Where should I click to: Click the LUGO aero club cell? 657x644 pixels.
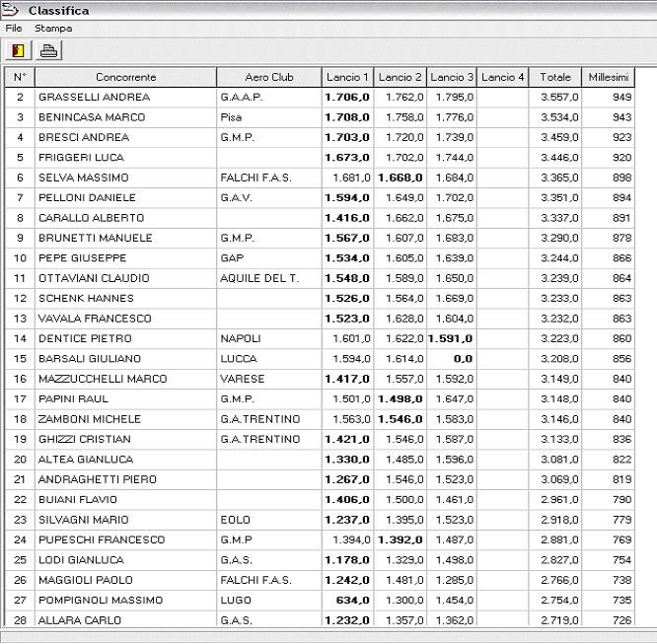[x=269, y=600]
